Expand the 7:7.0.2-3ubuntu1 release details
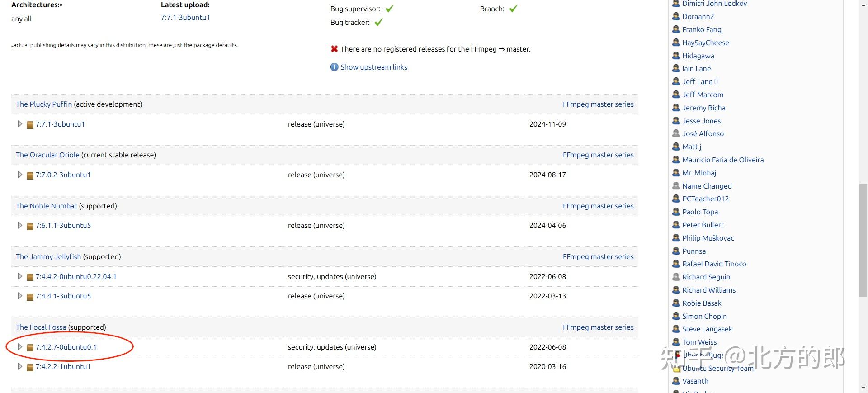 point(20,175)
